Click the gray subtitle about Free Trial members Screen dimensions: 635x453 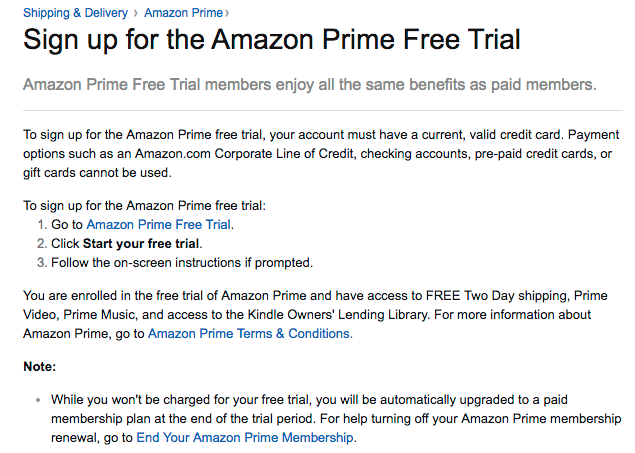coord(310,85)
